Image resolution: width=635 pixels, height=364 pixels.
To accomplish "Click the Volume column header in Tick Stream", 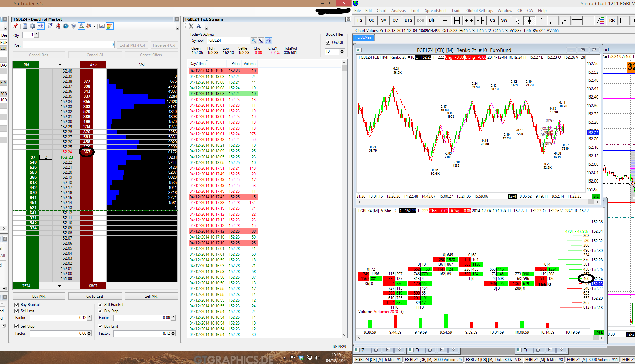I will click(249, 64).
